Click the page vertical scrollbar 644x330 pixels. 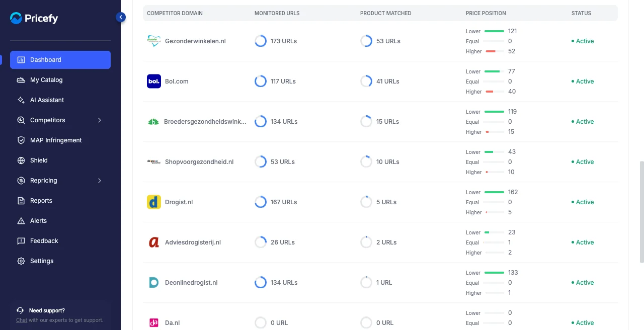[x=641, y=212]
